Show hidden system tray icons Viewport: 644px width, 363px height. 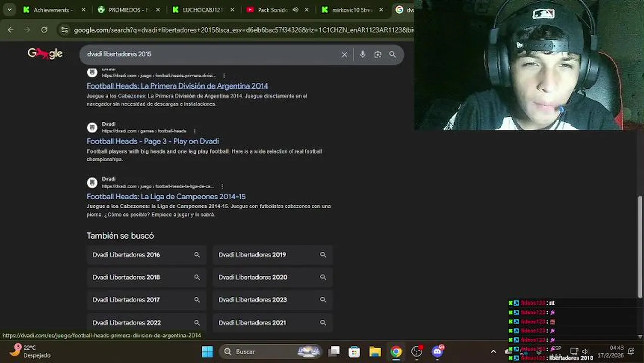coord(493,352)
